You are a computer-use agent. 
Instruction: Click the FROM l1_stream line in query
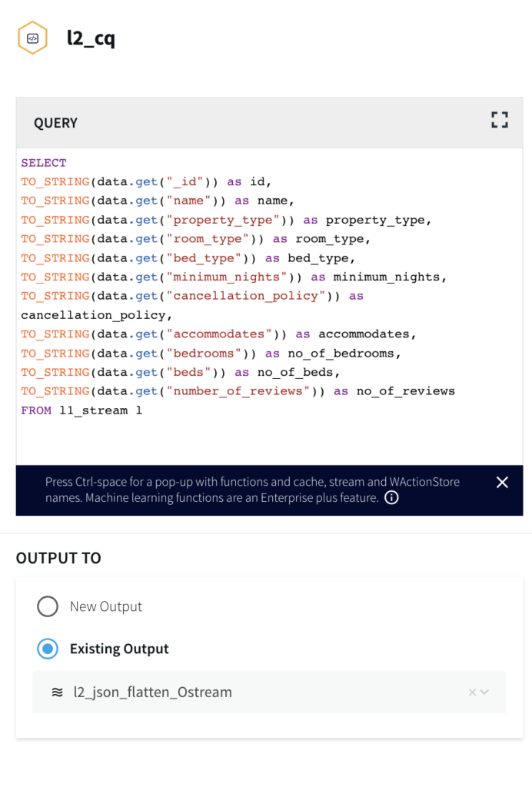point(81,410)
